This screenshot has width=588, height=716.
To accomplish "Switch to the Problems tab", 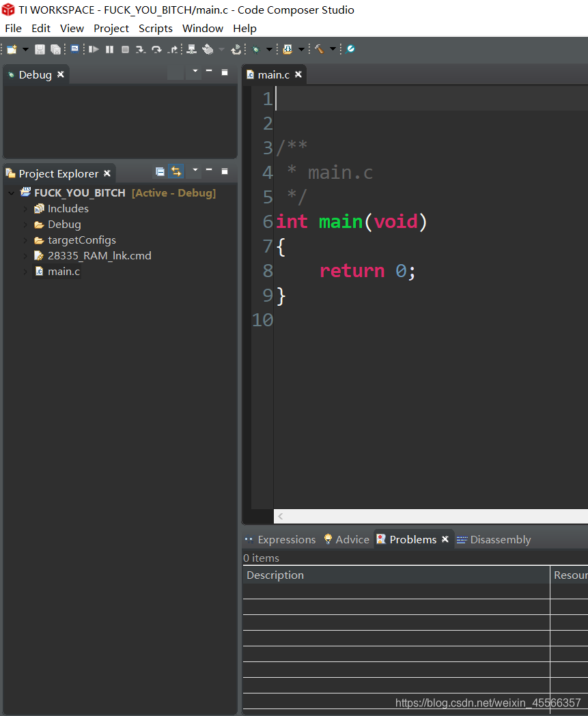I will click(413, 540).
